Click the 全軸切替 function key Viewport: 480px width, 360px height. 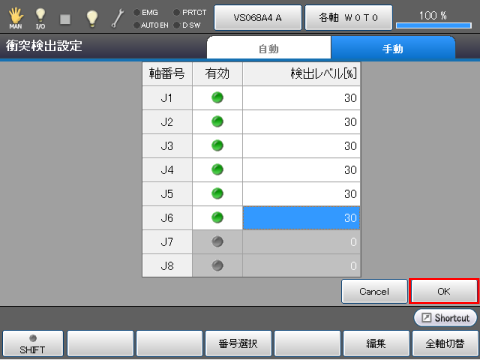[445, 344]
